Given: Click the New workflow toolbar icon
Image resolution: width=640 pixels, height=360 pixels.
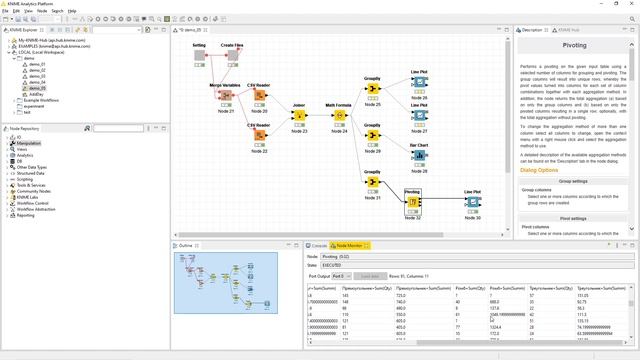Looking at the screenshot, I should [6, 19].
